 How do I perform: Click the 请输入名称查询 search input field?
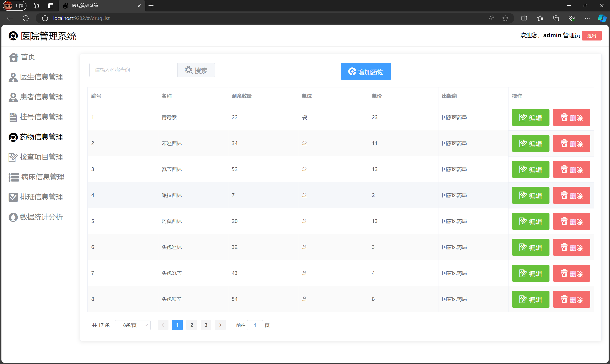pyautogui.click(x=133, y=70)
